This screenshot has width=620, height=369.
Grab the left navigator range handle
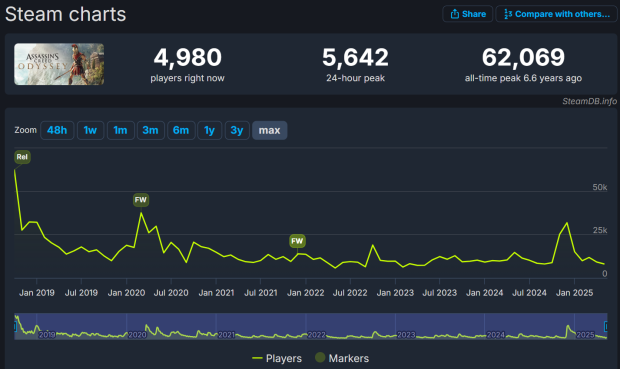[15, 326]
